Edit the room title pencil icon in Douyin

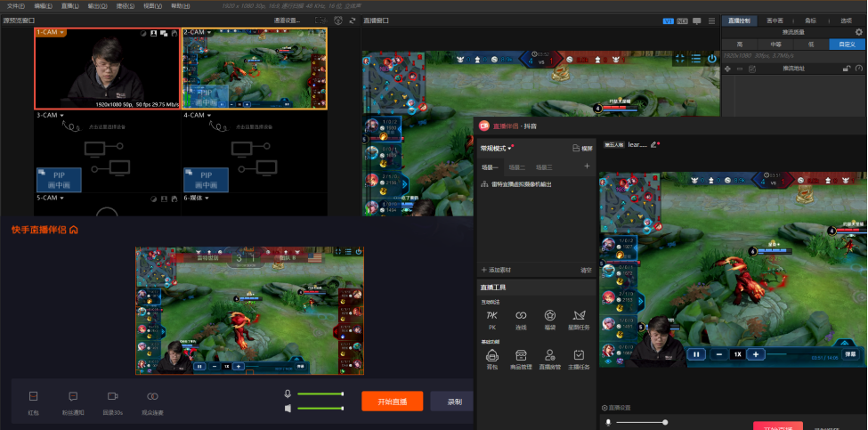coord(653,144)
